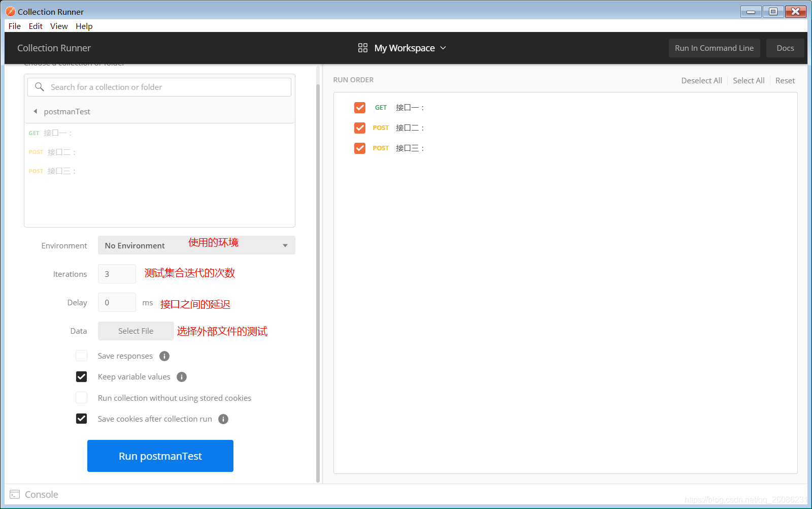The height and width of the screenshot is (509, 812).
Task: Uncheck the POST 接口二 request in run order
Action: point(360,128)
